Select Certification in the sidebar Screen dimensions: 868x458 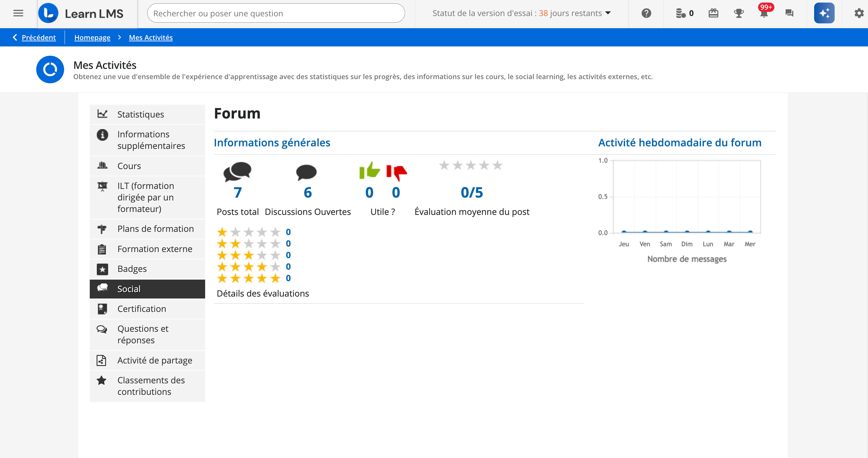pos(142,309)
